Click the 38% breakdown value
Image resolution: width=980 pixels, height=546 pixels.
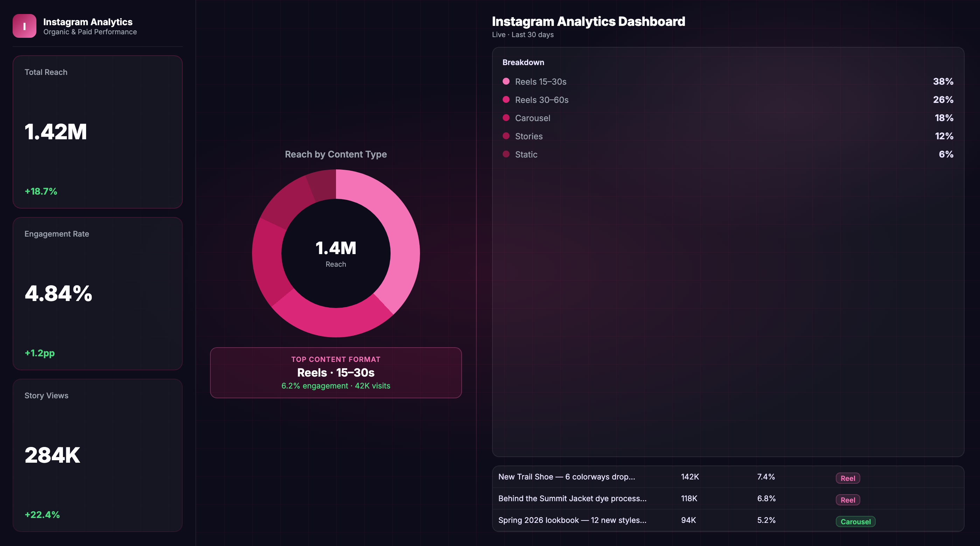click(x=943, y=82)
